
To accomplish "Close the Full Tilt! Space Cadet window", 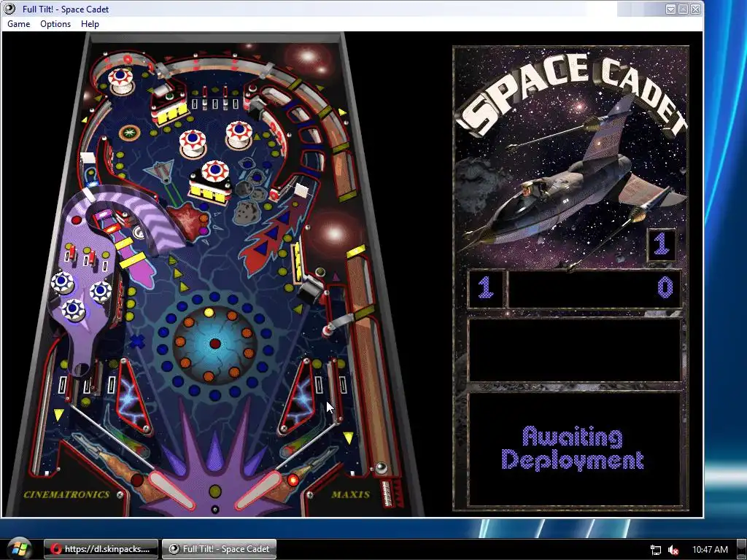I will pos(695,9).
